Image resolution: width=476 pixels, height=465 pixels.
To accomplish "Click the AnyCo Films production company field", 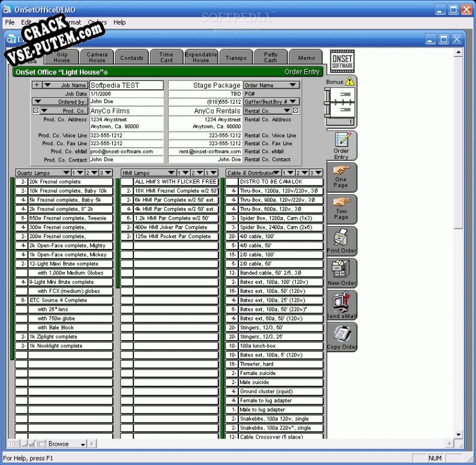I will [126, 111].
